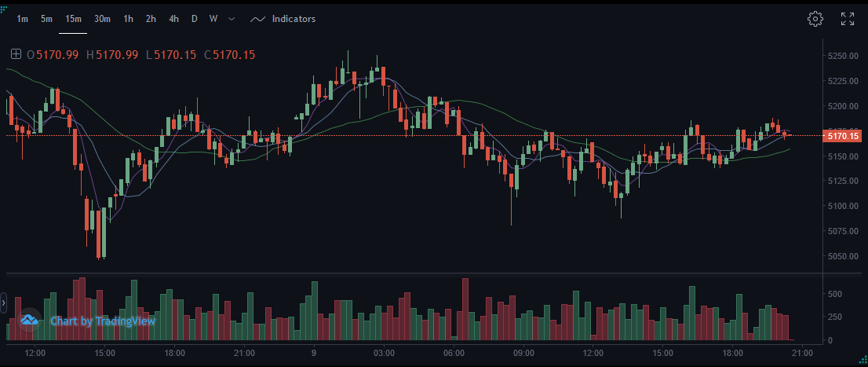Select the 30m interval

[102, 19]
